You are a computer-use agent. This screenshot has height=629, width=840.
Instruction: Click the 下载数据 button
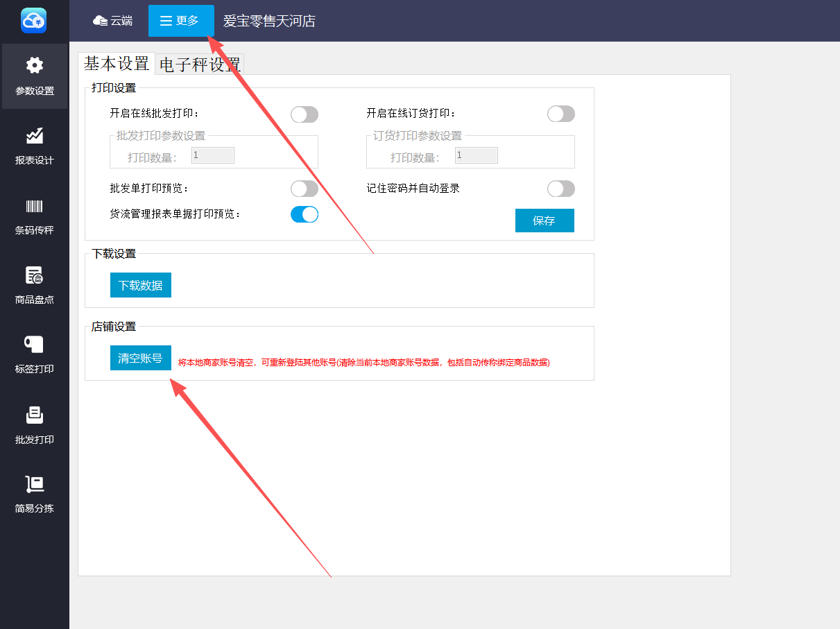pyautogui.click(x=141, y=285)
